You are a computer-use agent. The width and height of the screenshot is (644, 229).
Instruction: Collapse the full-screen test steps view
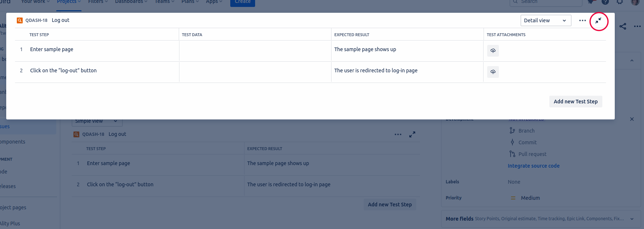[x=598, y=21]
